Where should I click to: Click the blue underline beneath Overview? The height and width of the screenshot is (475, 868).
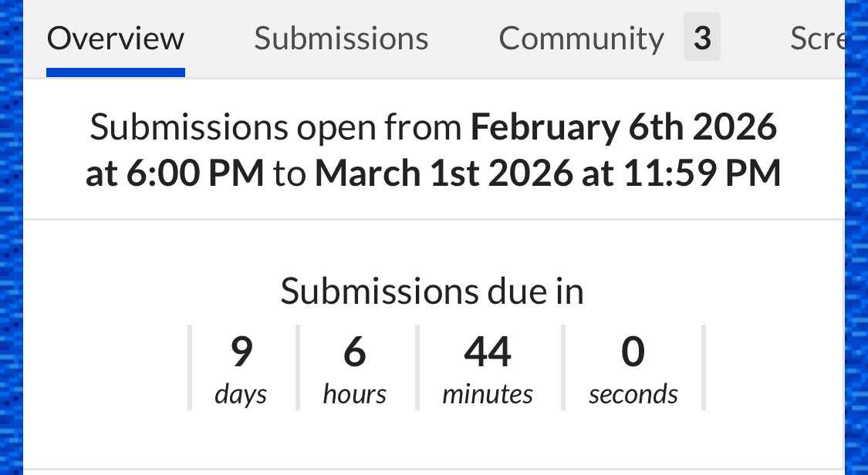tap(116, 72)
